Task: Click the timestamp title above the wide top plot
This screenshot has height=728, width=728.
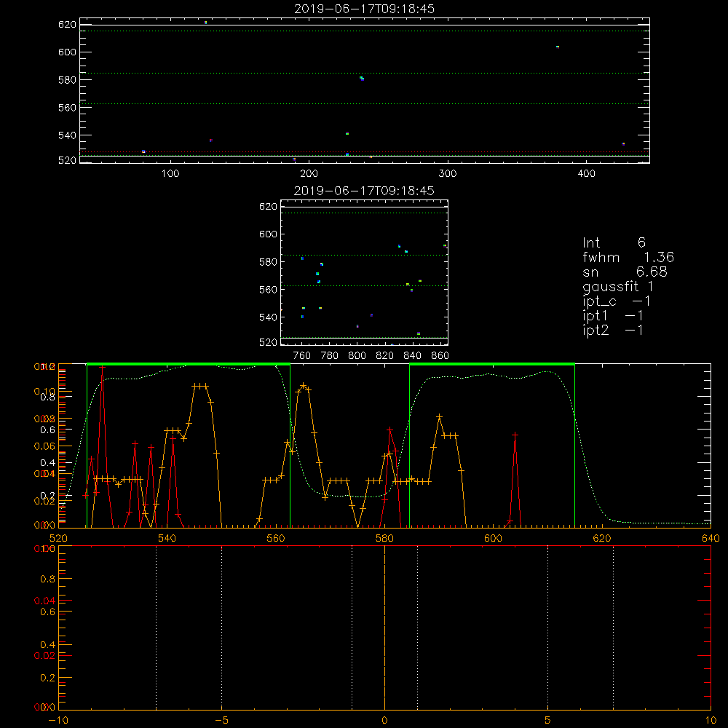Action: click(365, 9)
